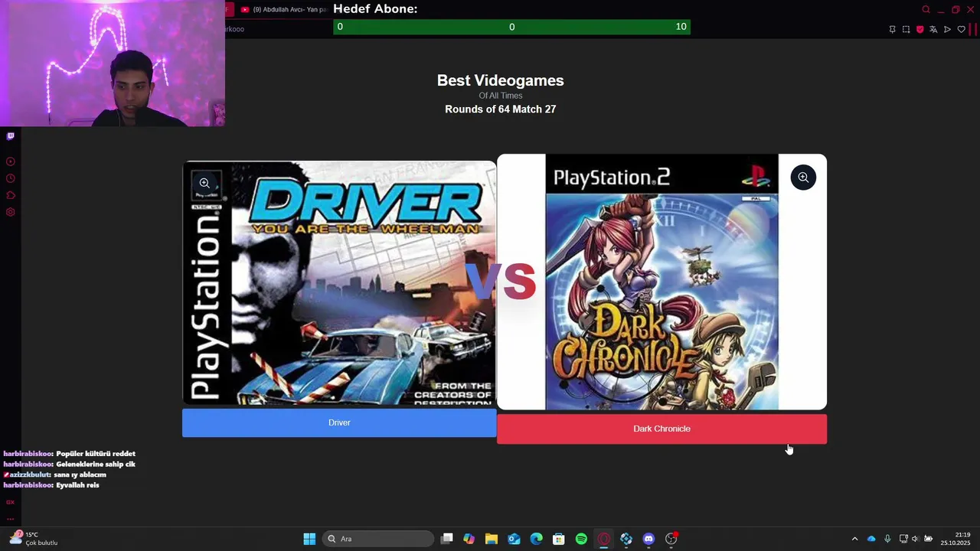Viewport: 980px width, 551px height.
Task: Vote for Driver with the blue button
Action: coord(339,422)
